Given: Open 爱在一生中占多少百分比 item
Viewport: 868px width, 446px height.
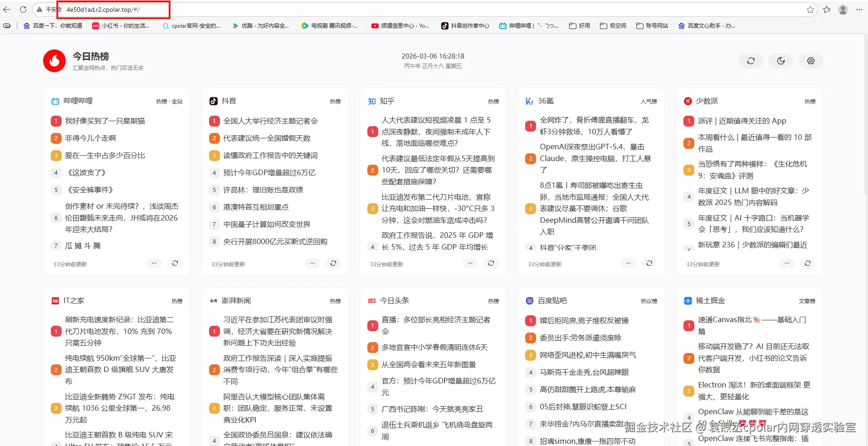Looking at the screenshot, I should pyautogui.click(x=105, y=156).
